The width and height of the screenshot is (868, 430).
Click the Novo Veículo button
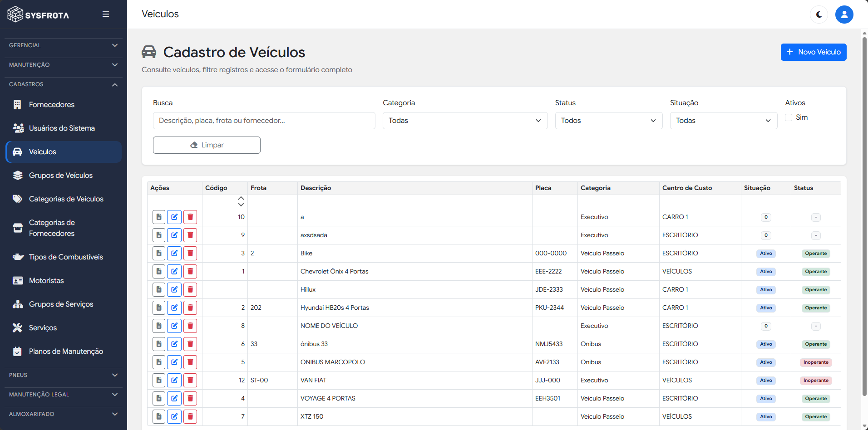[x=814, y=52]
